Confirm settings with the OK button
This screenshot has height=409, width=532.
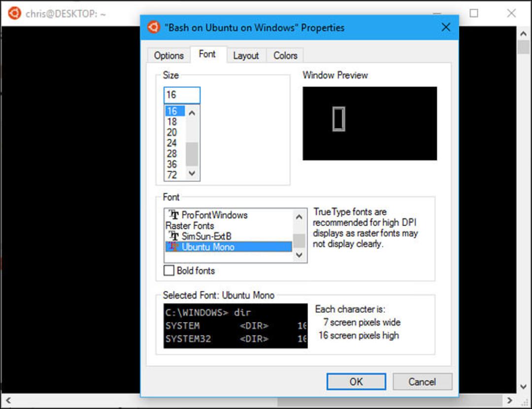[356, 382]
